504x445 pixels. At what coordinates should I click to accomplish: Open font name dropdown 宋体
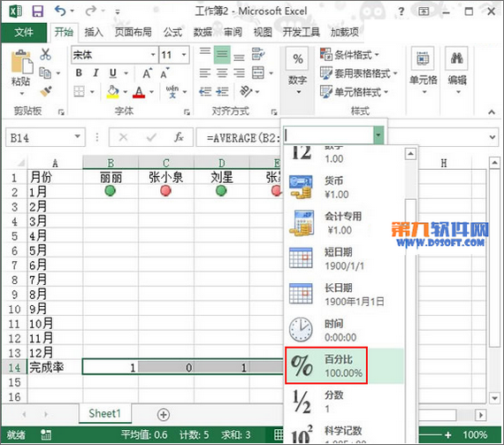tap(153, 55)
